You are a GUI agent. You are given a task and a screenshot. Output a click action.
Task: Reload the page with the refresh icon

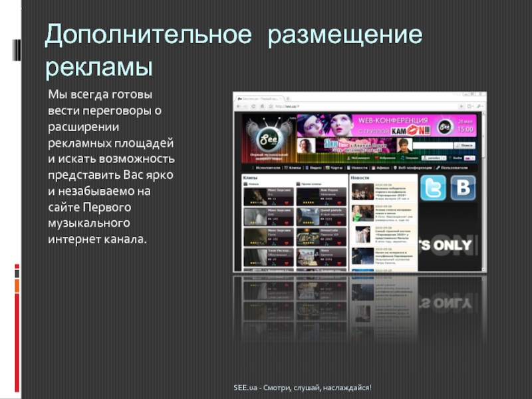(x=253, y=106)
